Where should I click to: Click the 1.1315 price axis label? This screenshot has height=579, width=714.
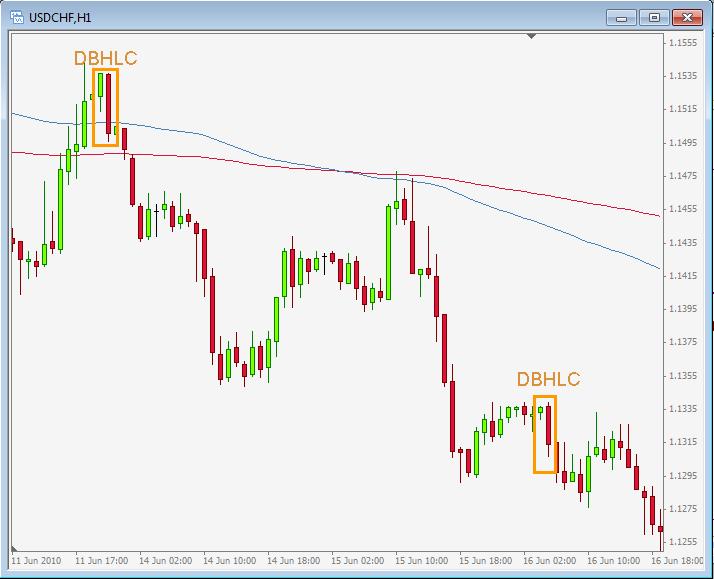point(683,442)
